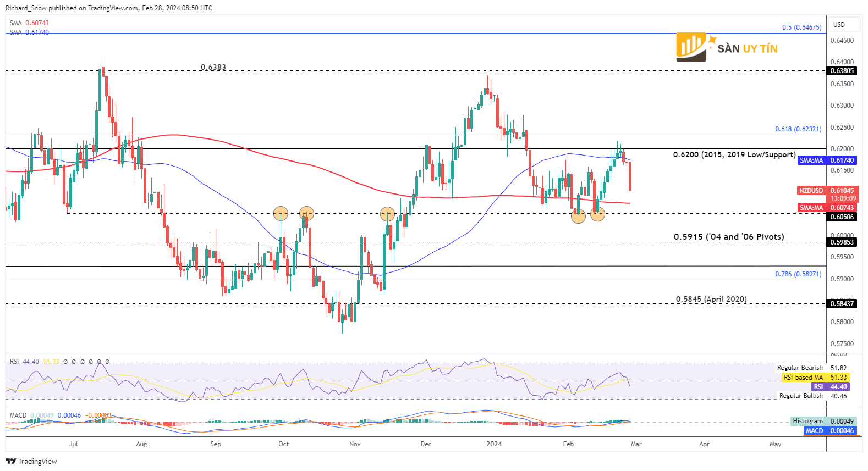Click the 0.59000 price scale value
This screenshot has height=471, width=868.
842,279
